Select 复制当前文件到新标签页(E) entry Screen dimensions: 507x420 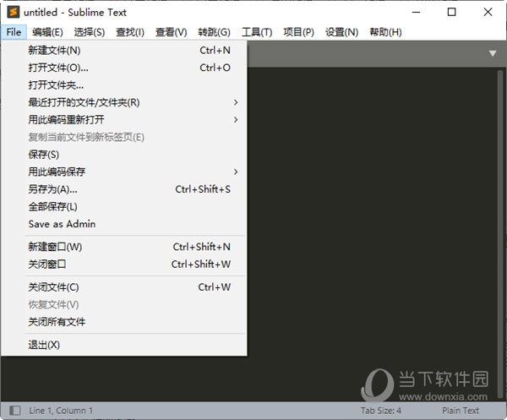(124, 137)
